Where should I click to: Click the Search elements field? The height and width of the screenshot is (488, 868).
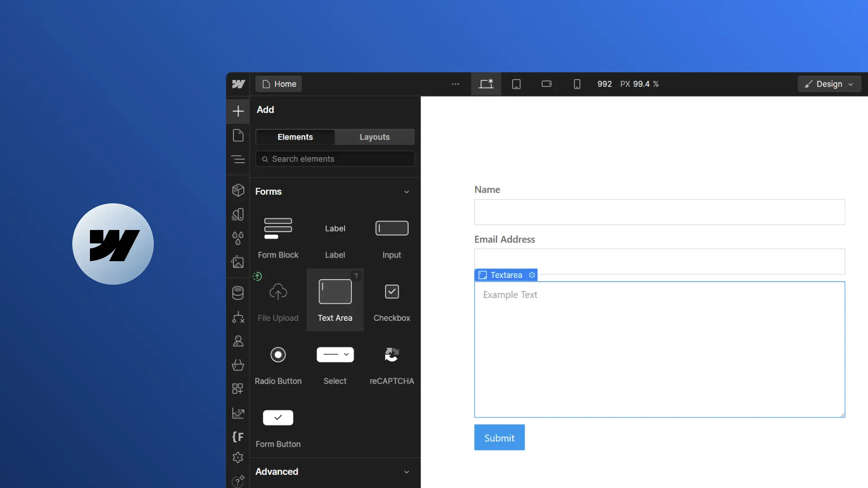[335, 159]
